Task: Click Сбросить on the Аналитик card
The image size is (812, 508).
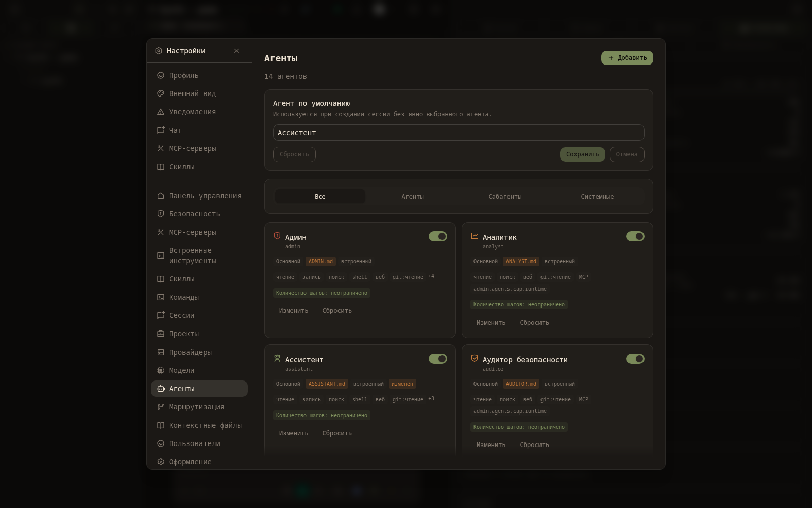Action: point(534,323)
